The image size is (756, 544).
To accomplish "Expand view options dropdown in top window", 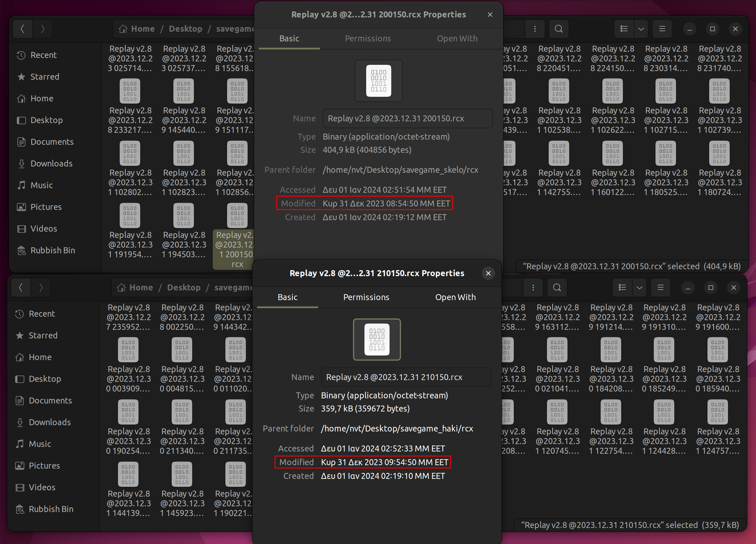I will 641,29.
